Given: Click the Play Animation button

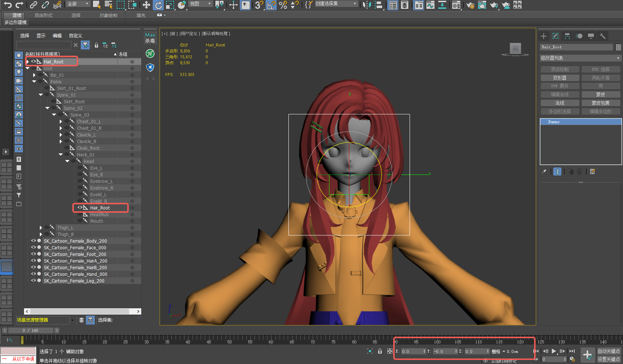Looking at the screenshot, I should (554, 351).
